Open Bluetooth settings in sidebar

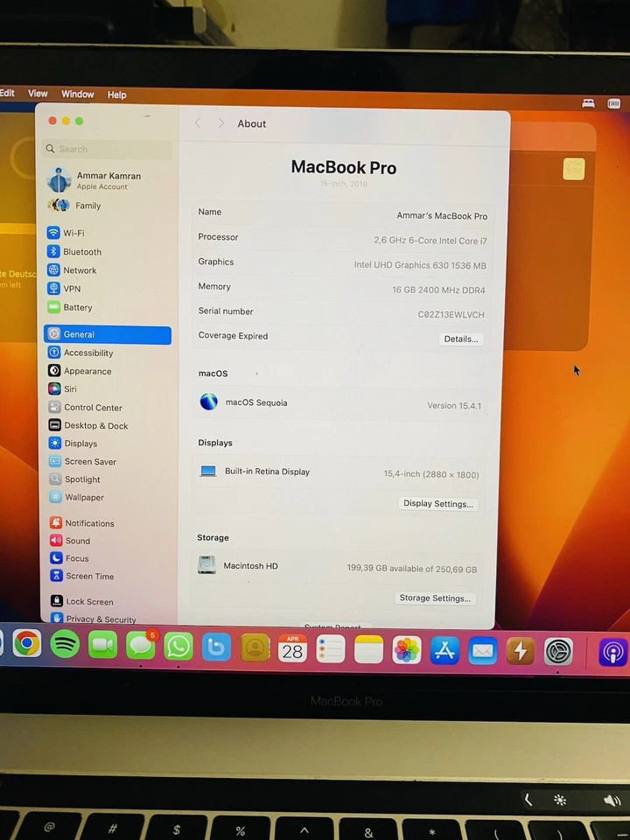pos(73,251)
